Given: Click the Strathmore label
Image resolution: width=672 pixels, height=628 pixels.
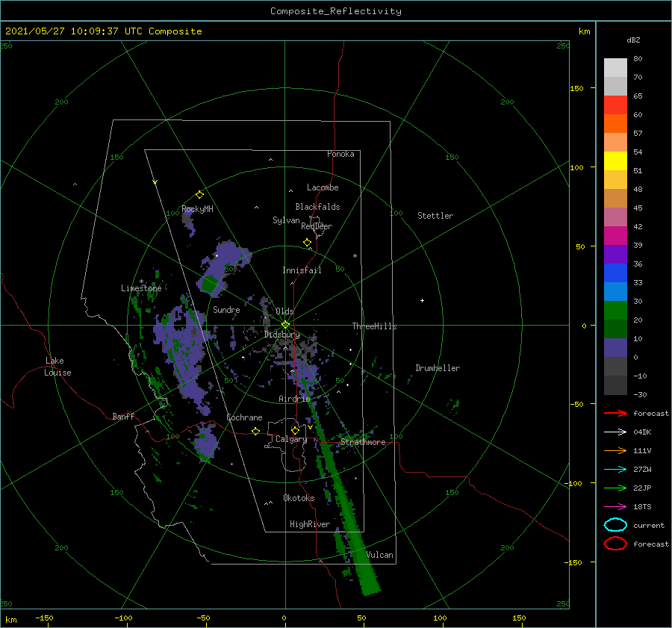Looking at the screenshot, I should coord(363,442).
